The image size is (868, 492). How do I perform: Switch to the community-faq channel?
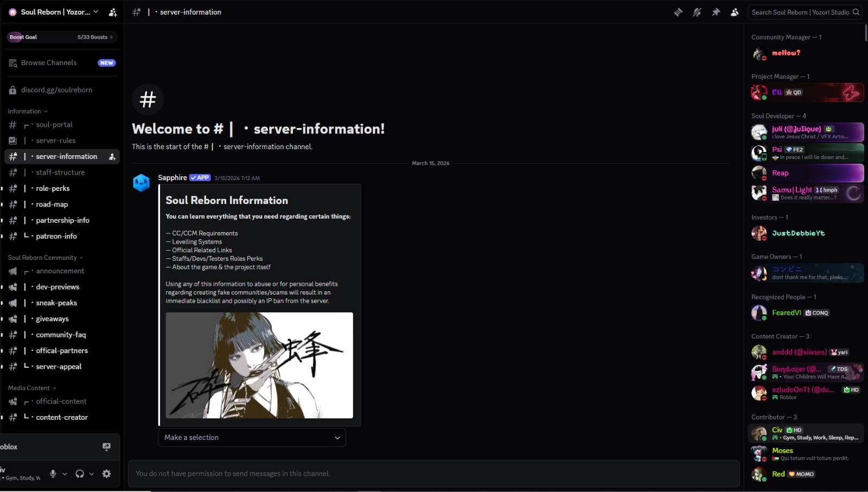(61, 335)
